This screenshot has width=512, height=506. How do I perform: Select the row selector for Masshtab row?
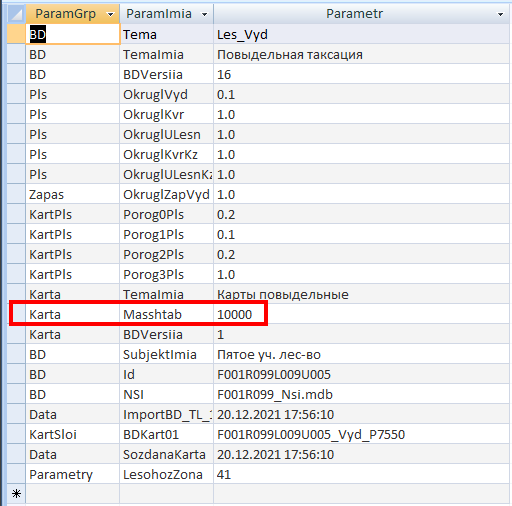click(16, 314)
